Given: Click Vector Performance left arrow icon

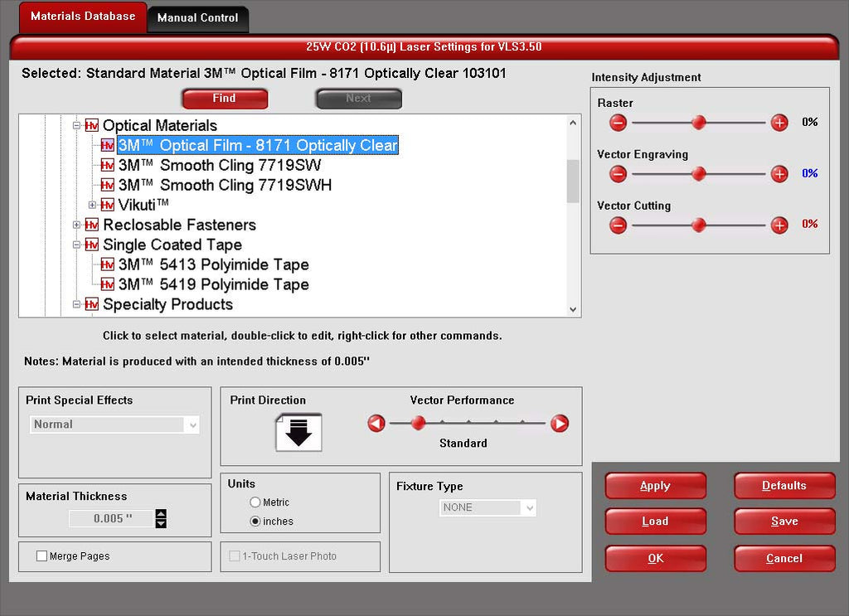Looking at the screenshot, I should [x=376, y=424].
